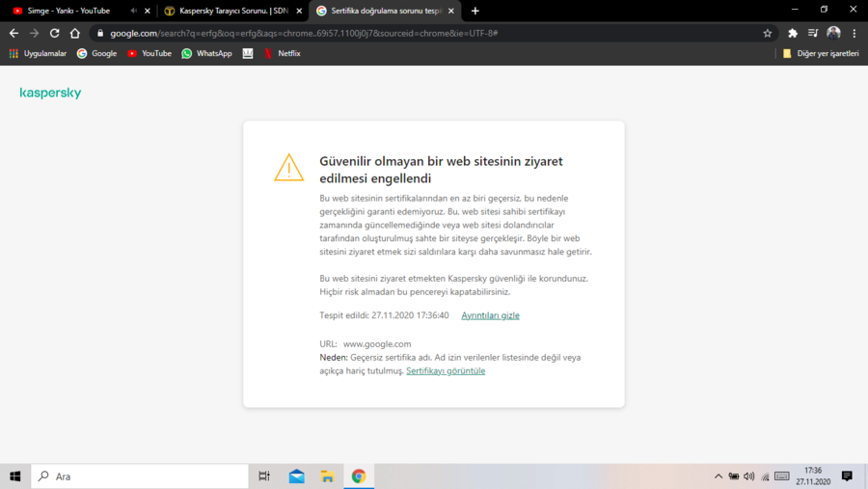
Task: Open the Chrome three-dot menu
Action: point(854,33)
